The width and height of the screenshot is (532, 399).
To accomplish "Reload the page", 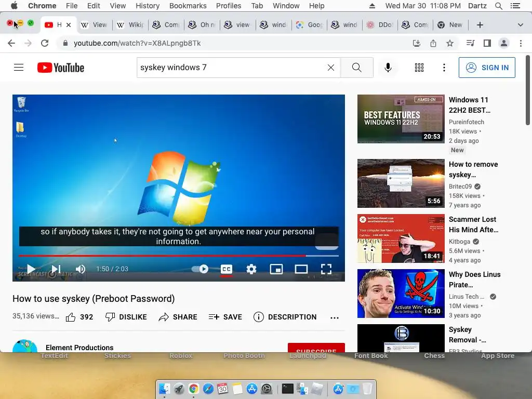I will point(45,43).
